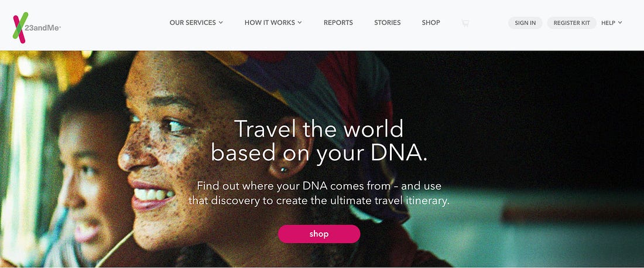This screenshot has width=644, height=268.
Task: Click the pink shop button
Action: click(x=319, y=234)
